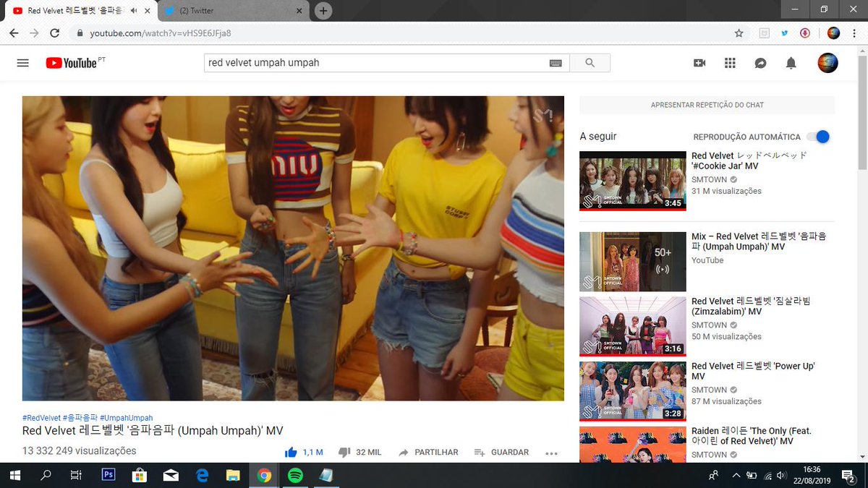Toggle Reprodução Automática autoplay switch
This screenshot has width=868, height=488.
tap(818, 137)
